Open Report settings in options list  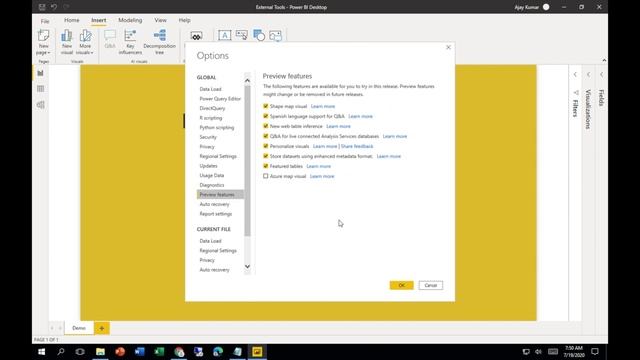click(x=216, y=214)
